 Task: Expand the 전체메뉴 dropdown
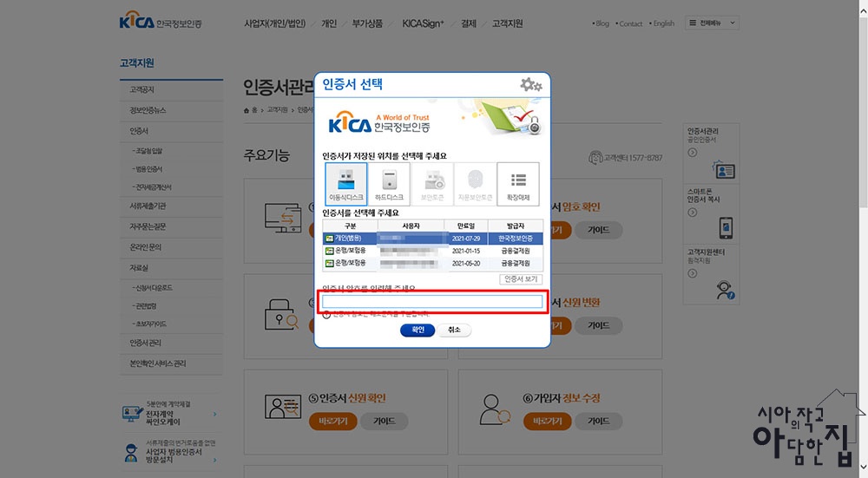point(712,23)
